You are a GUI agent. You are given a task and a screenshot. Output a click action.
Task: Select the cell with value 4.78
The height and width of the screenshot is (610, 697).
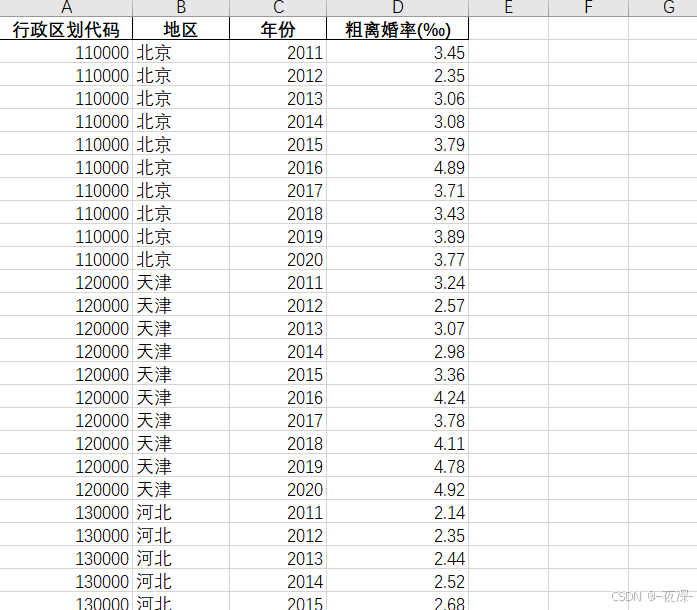(x=398, y=466)
